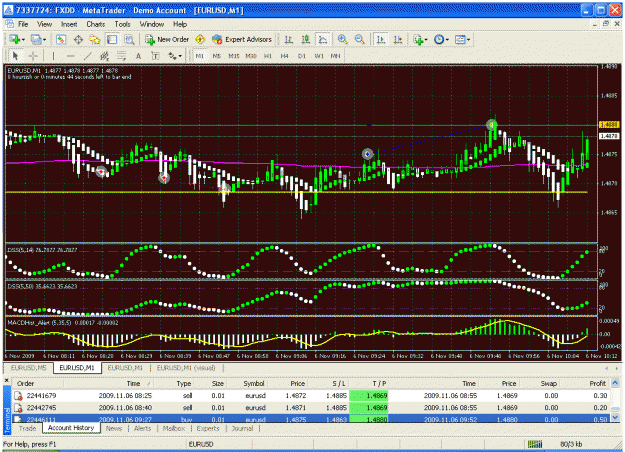Select the Fibonacci retracement tool

click(x=121, y=56)
